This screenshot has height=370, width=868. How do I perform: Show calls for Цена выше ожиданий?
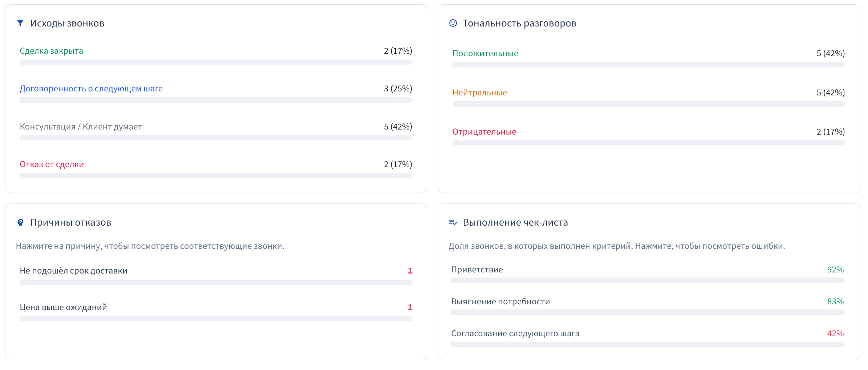pos(216,312)
